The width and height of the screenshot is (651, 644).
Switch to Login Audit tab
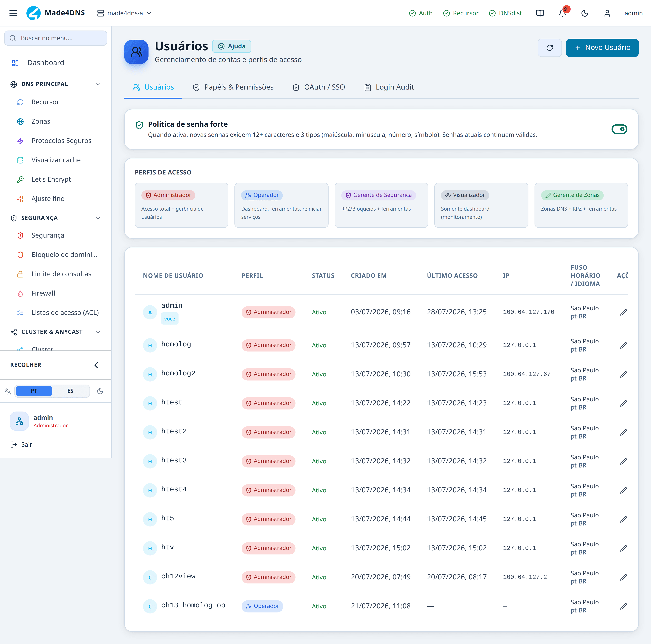click(389, 87)
